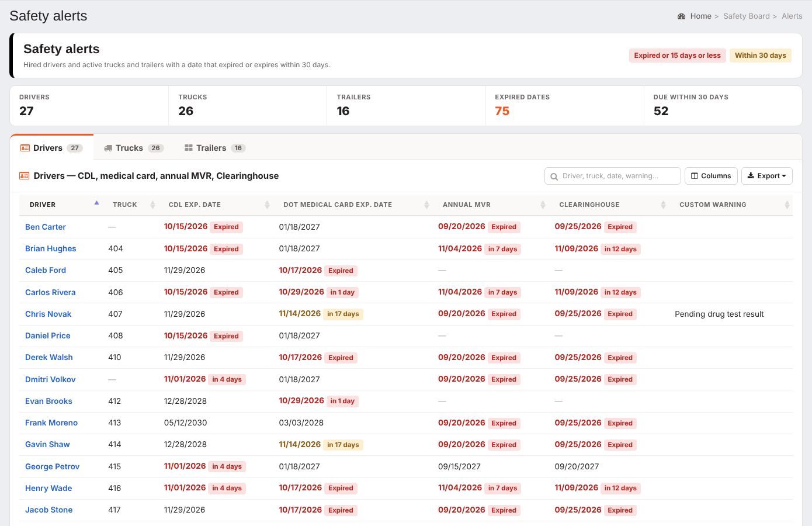
Task: Open driver Chris Novak's profile
Action: tap(48, 314)
